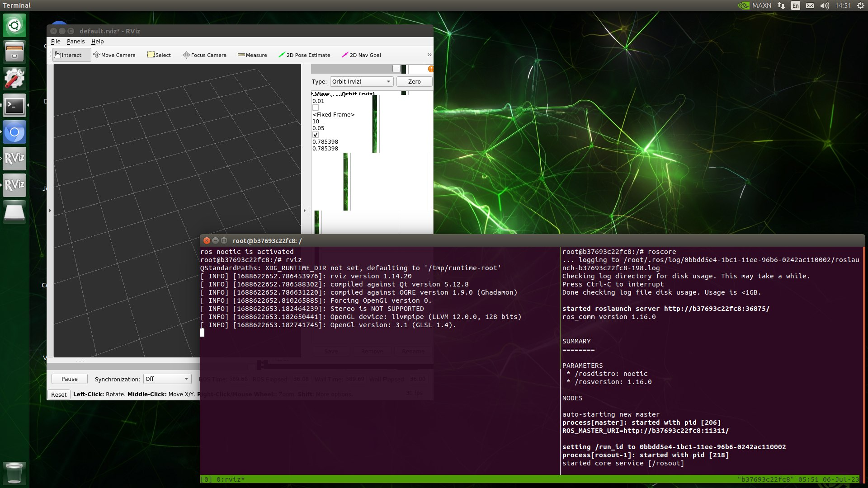The width and height of the screenshot is (868, 488).
Task: Tick the unchecked checkbox above Fixed Frame
Action: [316, 108]
